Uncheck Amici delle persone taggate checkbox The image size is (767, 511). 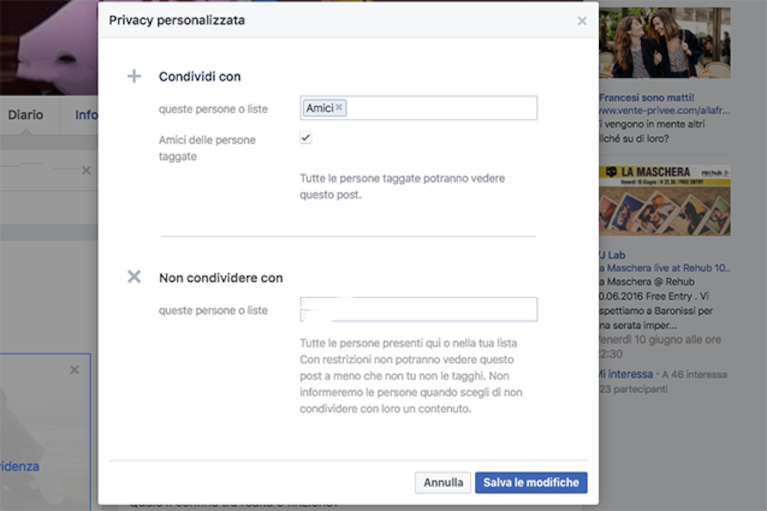306,138
